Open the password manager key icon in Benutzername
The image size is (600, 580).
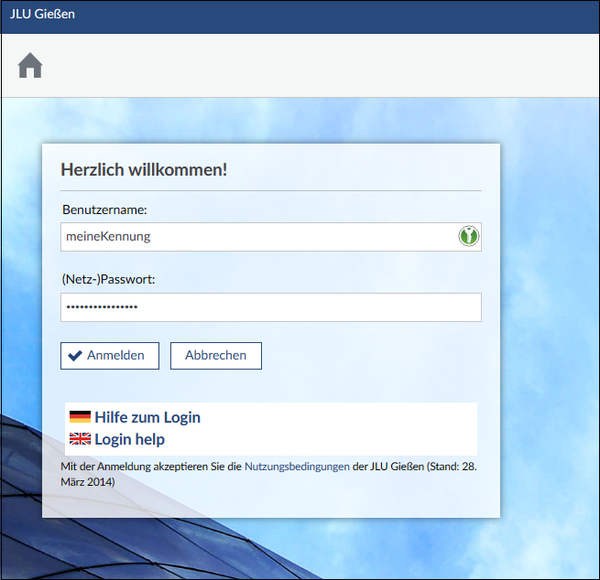click(x=469, y=236)
